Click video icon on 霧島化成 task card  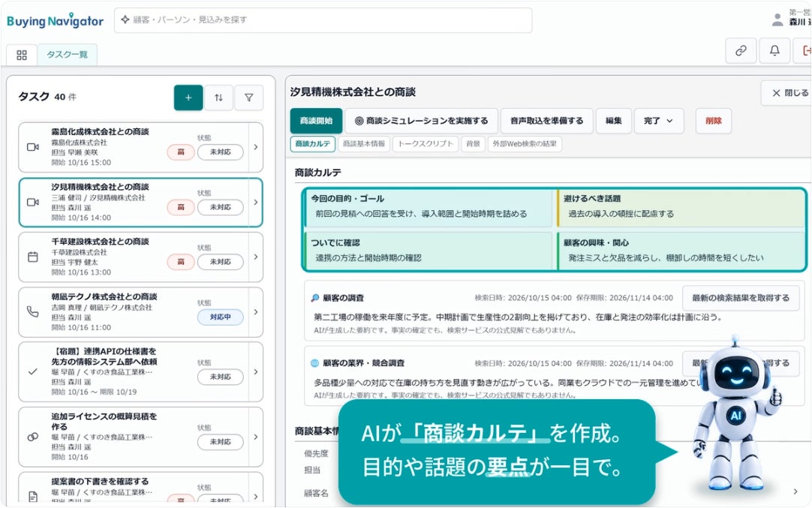coord(32,147)
